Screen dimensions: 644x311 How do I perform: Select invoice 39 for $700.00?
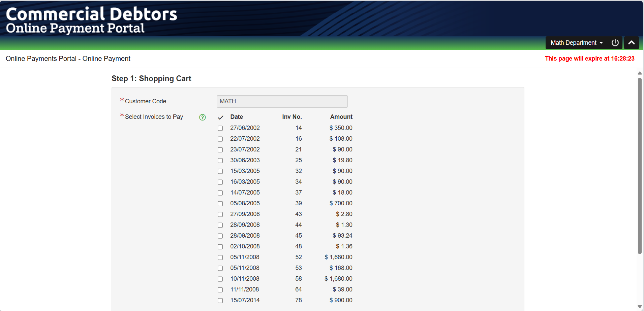(x=220, y=204)
